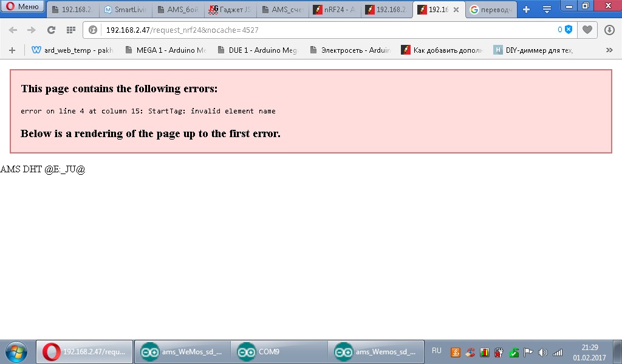This screenshot has width=622, height=364.
Task: Add page to bookmarks heart icon
Action: 587,30
